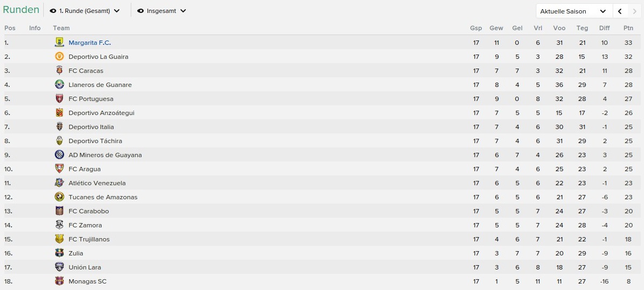Click the Margarita F.C. club badge
Viewport: 644px width, 290px height.
coord(59,42)
